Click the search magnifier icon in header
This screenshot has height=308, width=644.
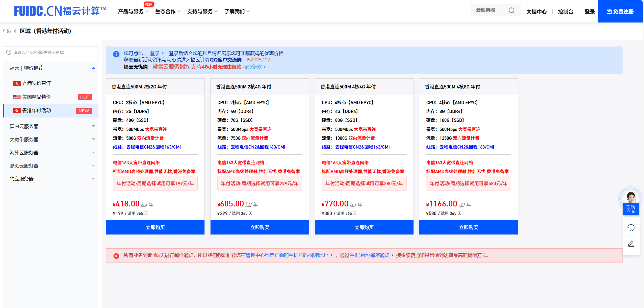tap(511, 10)
